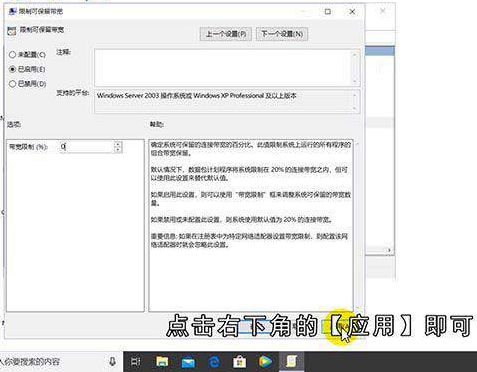Click supported platform box scroll up arrow

(x=355, y=95)
